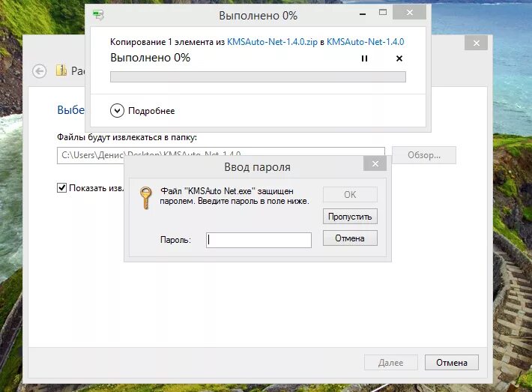
Task: Click Отмена in the password dialog
Action: point(350,238)
